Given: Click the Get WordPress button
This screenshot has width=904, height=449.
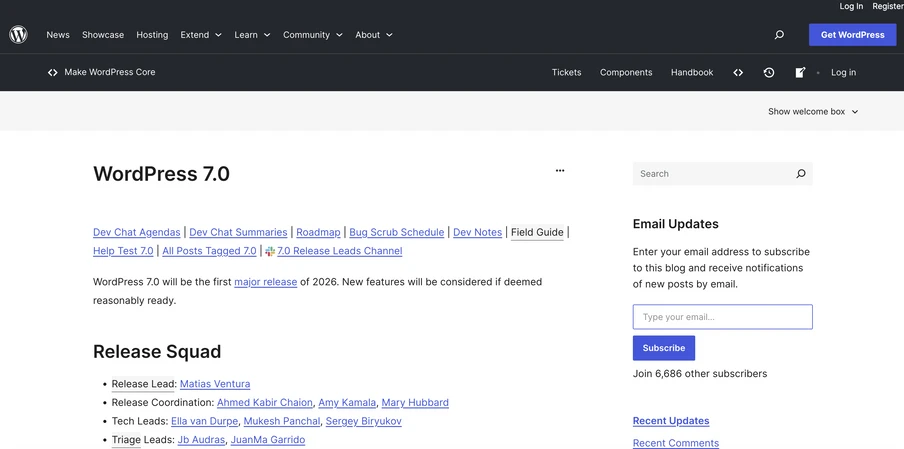Looking at the screenshot, I should click(852, 35).
